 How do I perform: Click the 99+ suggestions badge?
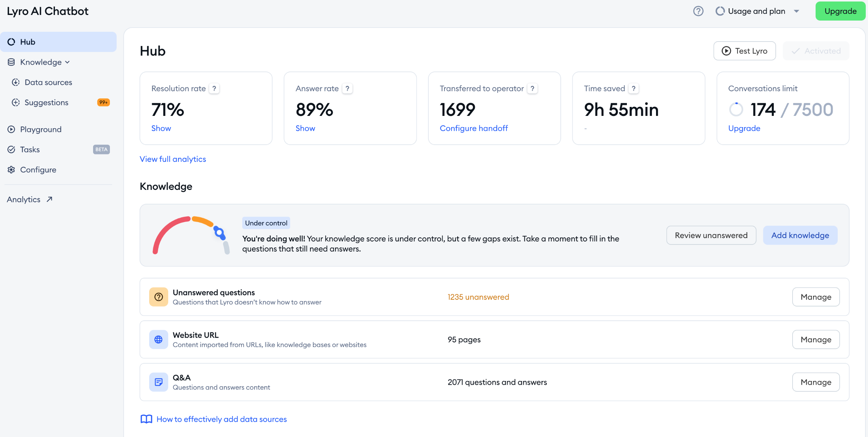pyautogui.click(x=103, y=102)
